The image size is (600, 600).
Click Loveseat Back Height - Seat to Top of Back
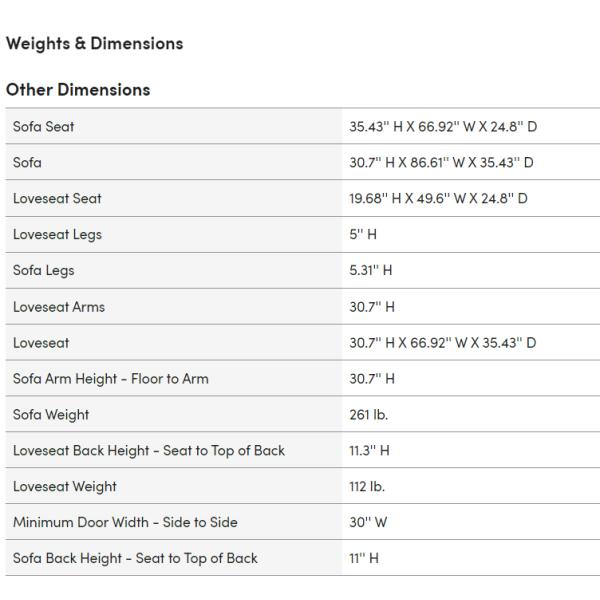[148, 451]
